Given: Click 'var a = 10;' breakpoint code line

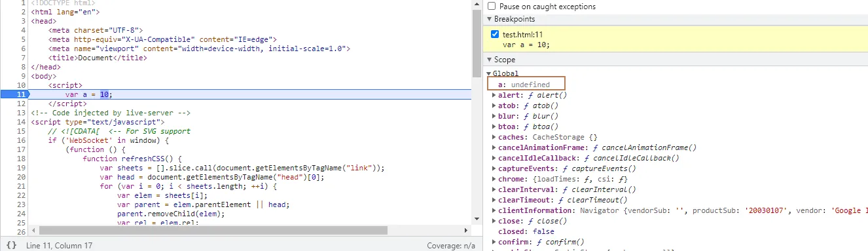Looking at the screenshot, I should [526, 45].
